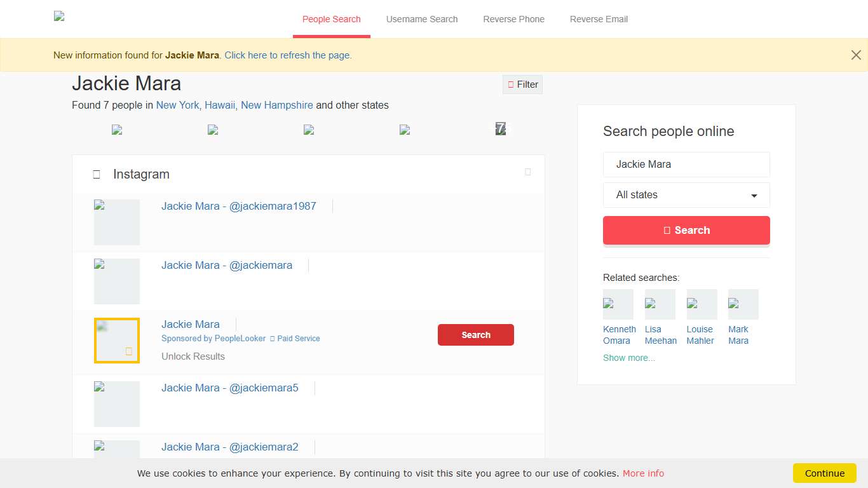Click the Filter icon inside Filter button

(x=511, y=84)
